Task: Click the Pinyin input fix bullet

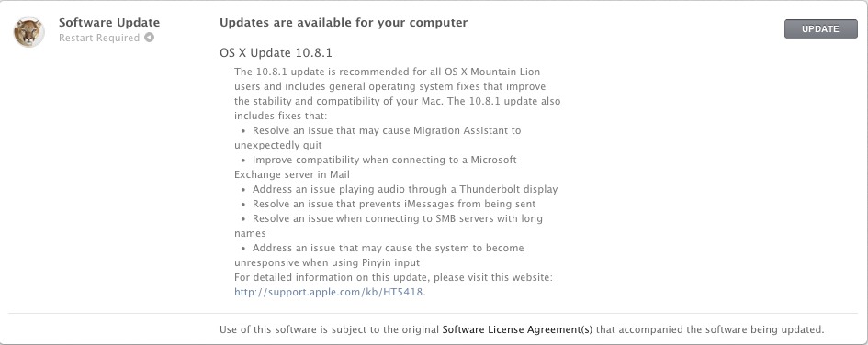Action: (378, 255)
